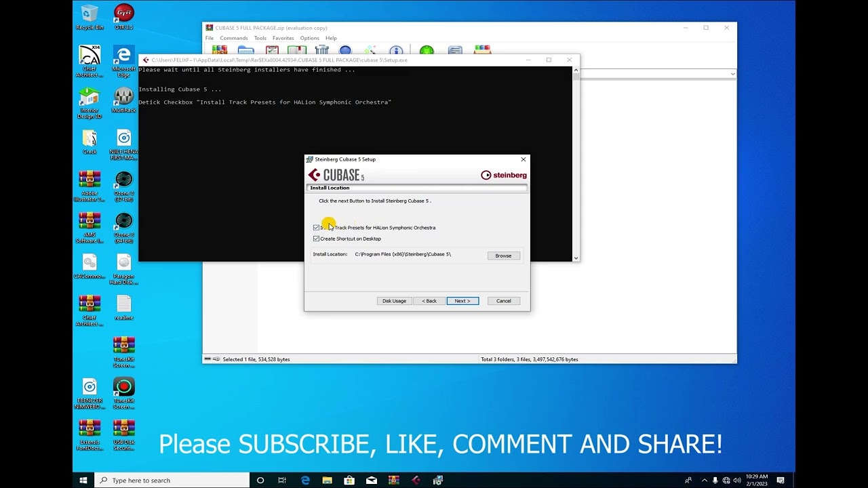Open the GTR desktop shortcut
868x488 pixels.
coord(123,18)
